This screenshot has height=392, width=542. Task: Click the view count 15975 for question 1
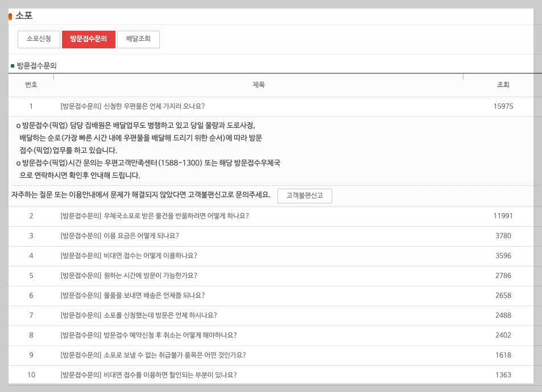(x=503, y=106)
